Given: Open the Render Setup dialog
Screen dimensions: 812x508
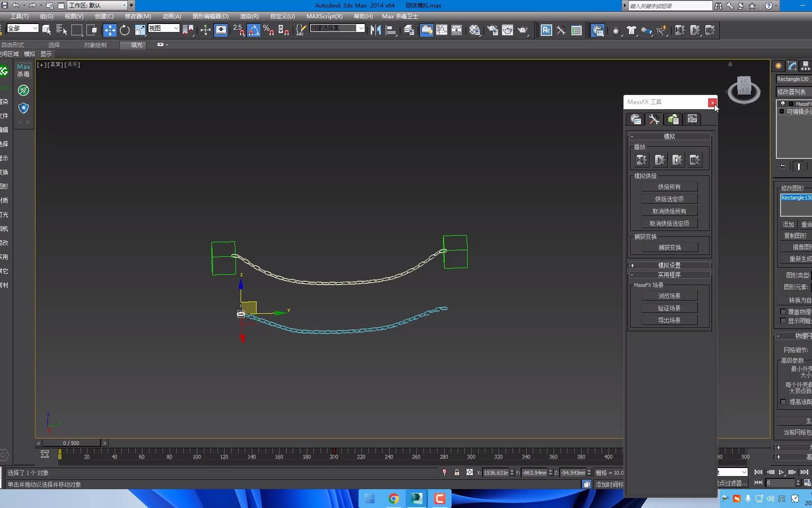Looking at the screenshot, I should point(492,30).
